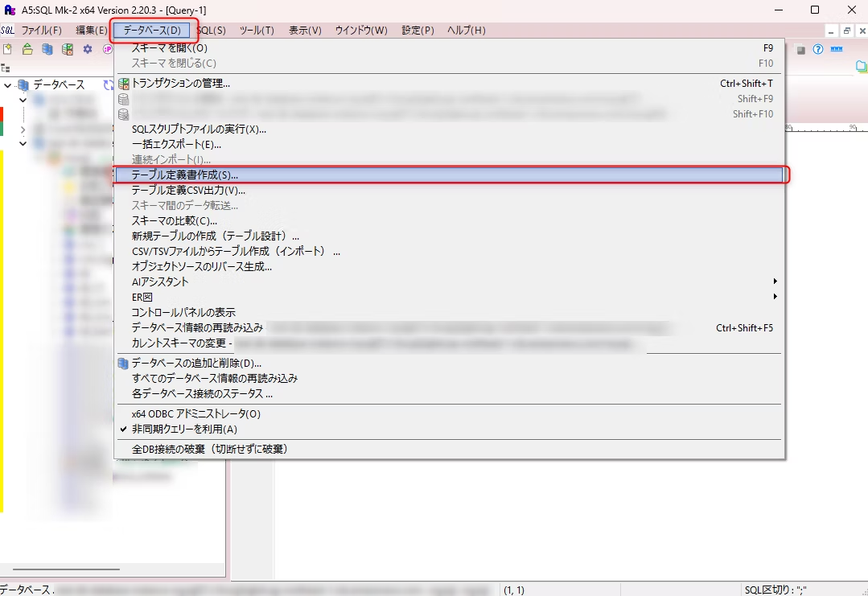Collapse the first expanded child database node
Screen dimensions: 868x596
23,101
